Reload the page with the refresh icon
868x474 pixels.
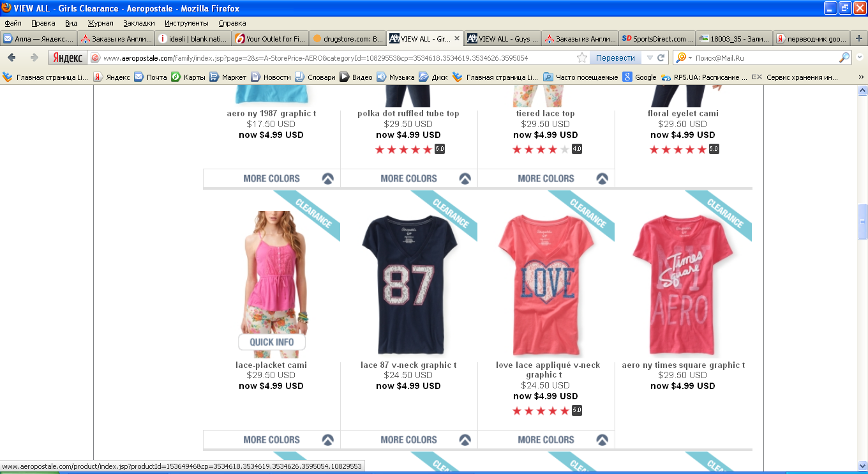coord(661,57)
